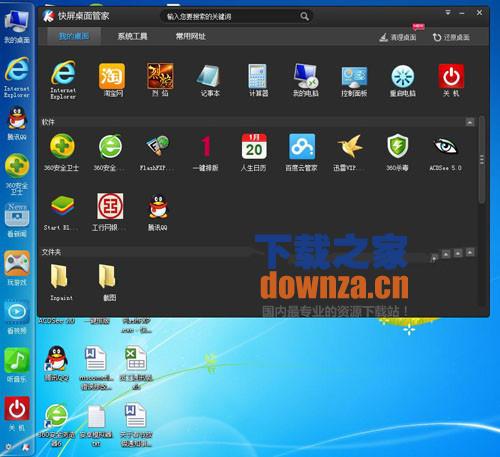
Task: Collapse the 软件 section
Action: (470, 122)
